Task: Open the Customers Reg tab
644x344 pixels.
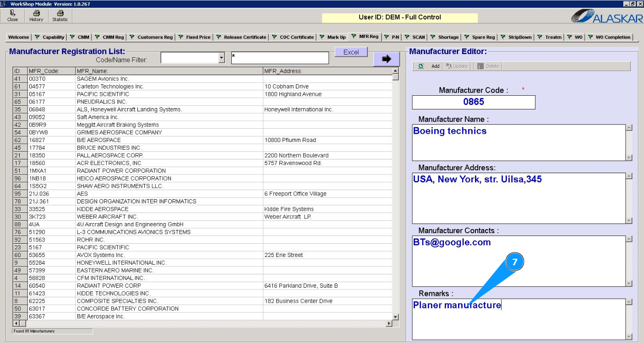Action: coord(151,37)
